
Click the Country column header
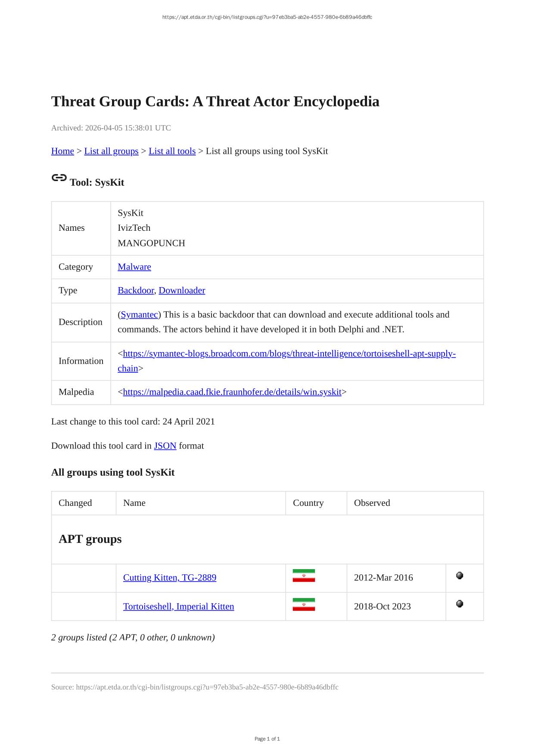(308, 503)
